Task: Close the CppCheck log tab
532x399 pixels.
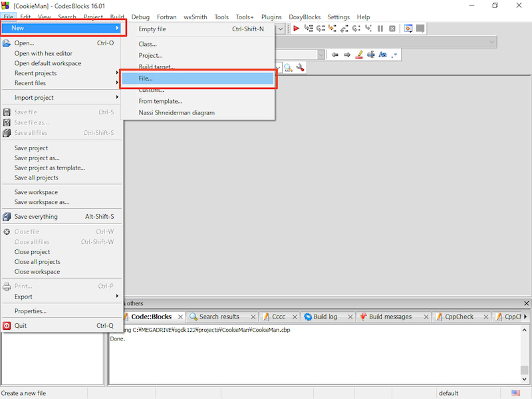Action: (486, 317)
